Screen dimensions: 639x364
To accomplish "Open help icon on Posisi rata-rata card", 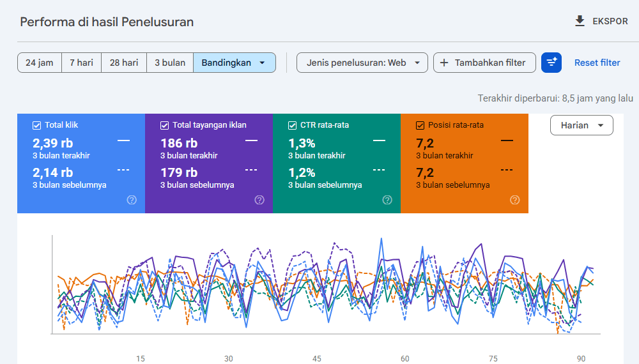I will pyautogui.click(x=514, y=200).
